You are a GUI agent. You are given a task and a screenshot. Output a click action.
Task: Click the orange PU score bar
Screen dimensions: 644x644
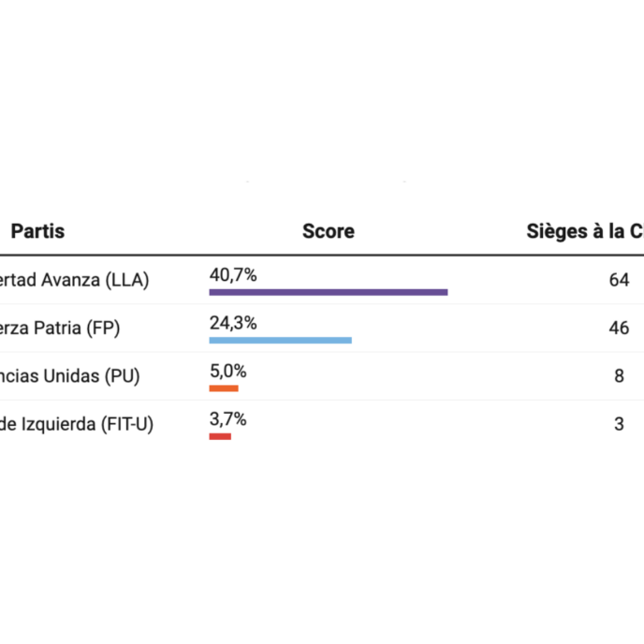pyautogui.click(x=224, y=388)
